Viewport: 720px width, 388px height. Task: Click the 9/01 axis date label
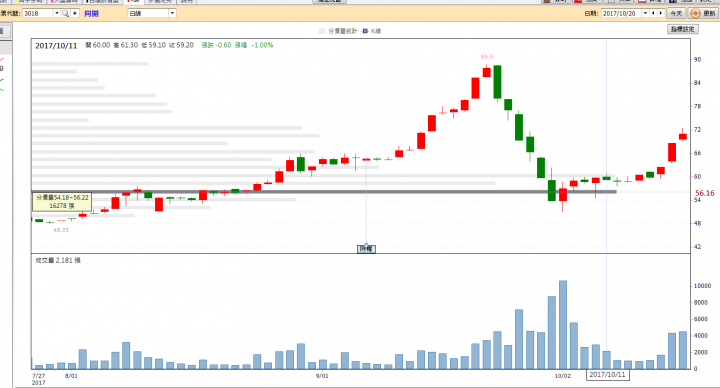point(322,376)
